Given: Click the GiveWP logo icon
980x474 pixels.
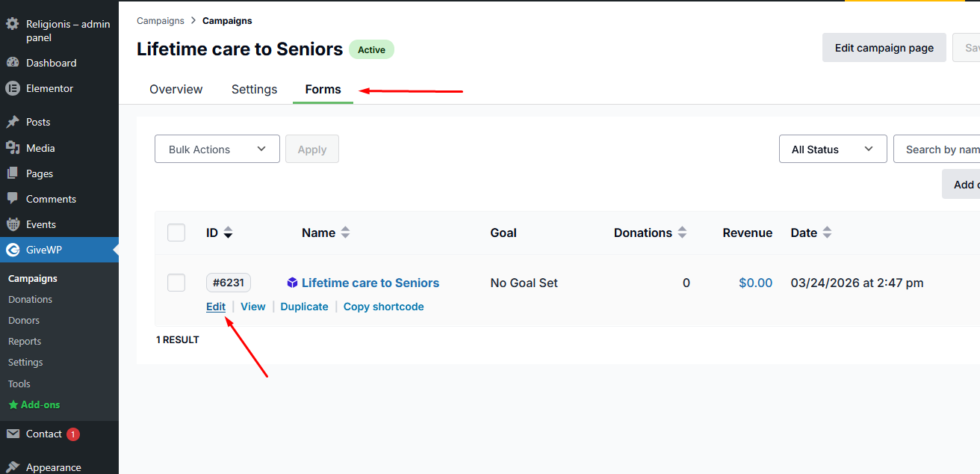Looking at the screenshot, I should (12, 250).
